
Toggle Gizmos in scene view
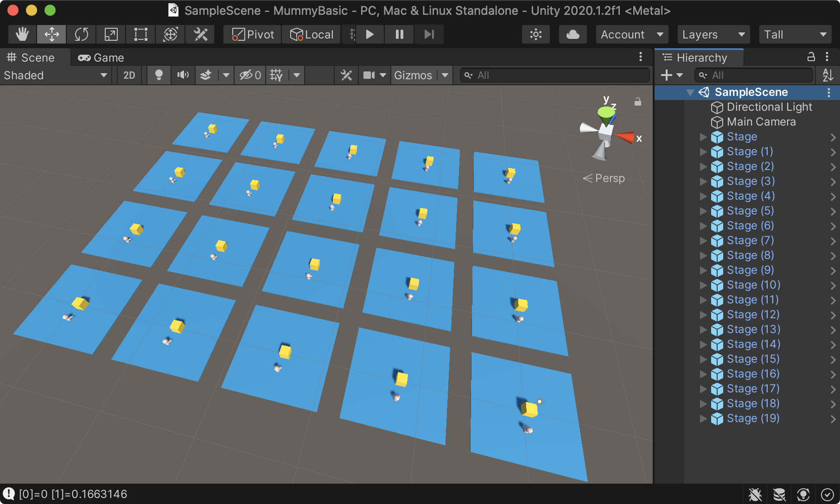413,75
